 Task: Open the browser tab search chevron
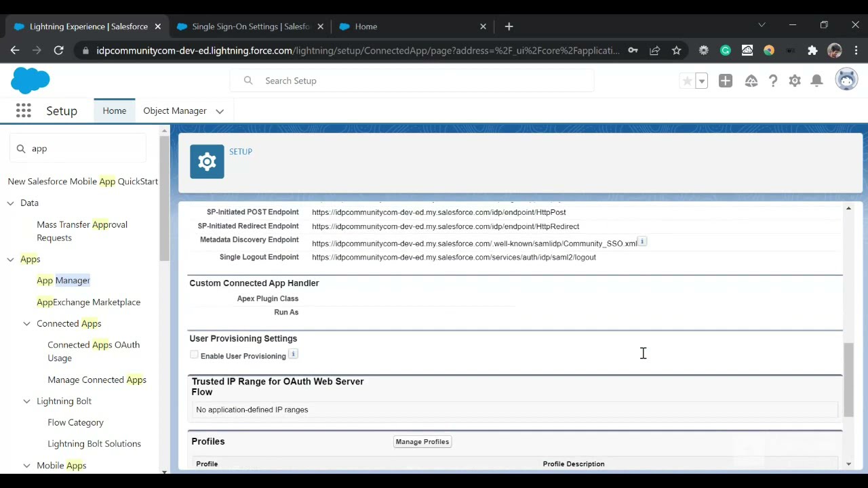click(762, 25)
